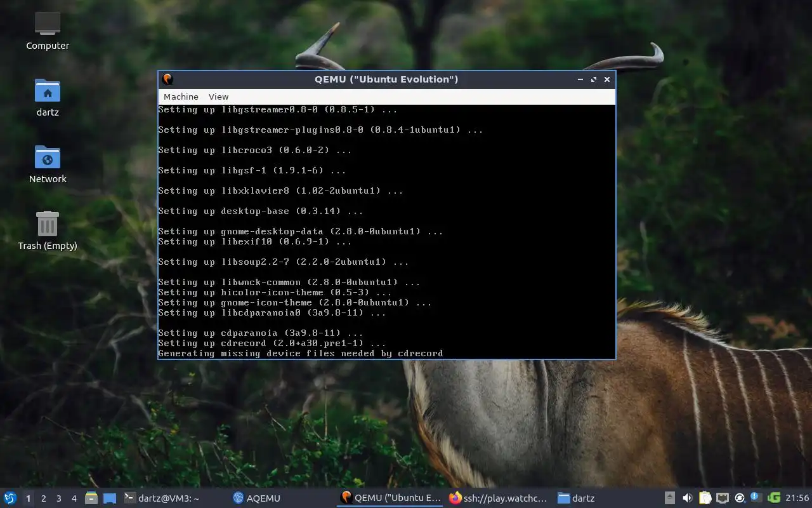Open the Computer desktop icon

[x=48, y=30]
